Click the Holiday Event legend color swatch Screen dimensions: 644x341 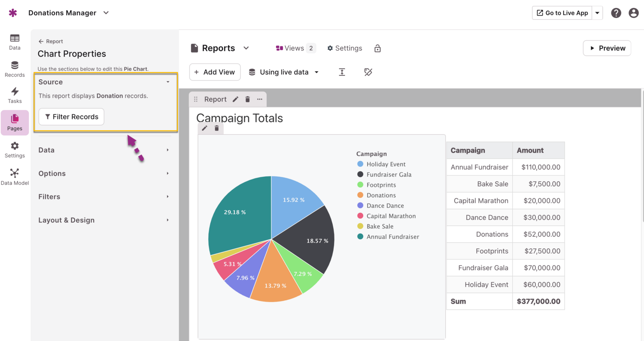tap(360, 164)
